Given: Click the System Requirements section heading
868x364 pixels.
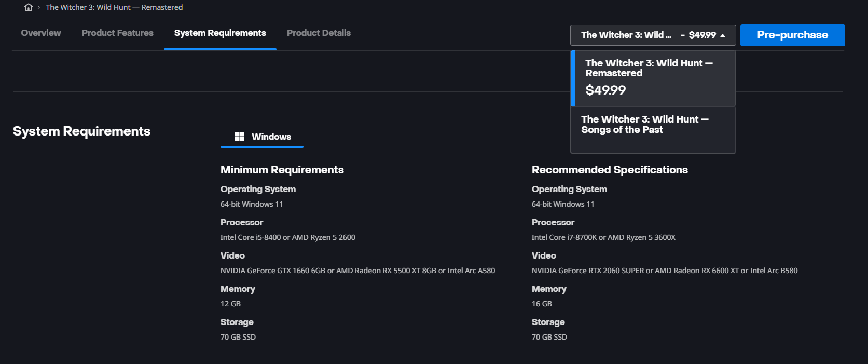Looking at the screenshot, I should (81, 131).
